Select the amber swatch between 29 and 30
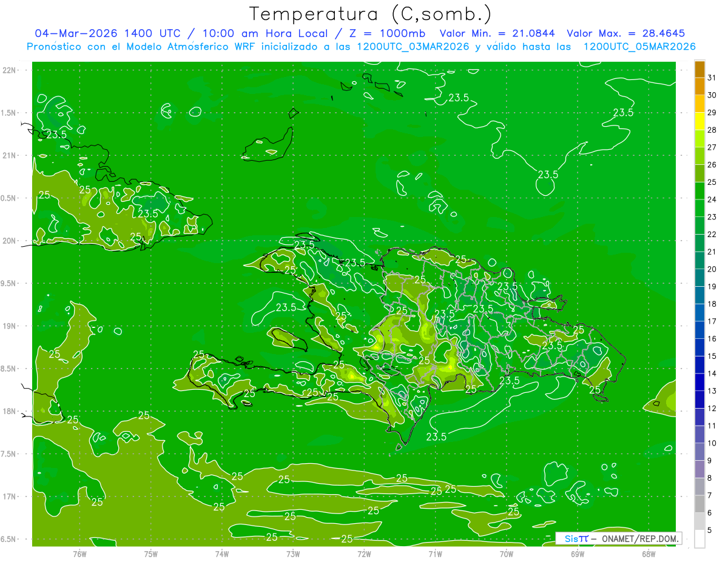The height and width of the screenshot is (562, 728). pyautogui.click(x=699, y=104)
